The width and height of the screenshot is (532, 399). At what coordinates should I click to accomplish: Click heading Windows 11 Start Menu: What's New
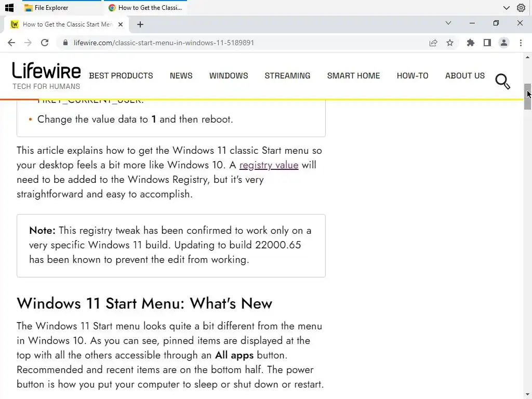pos(144,303)
